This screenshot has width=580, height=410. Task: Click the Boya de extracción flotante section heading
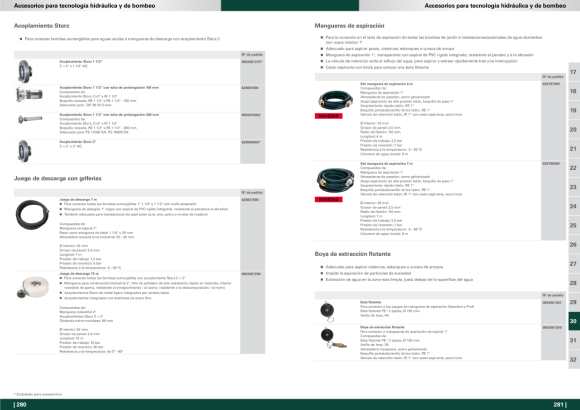353,254
